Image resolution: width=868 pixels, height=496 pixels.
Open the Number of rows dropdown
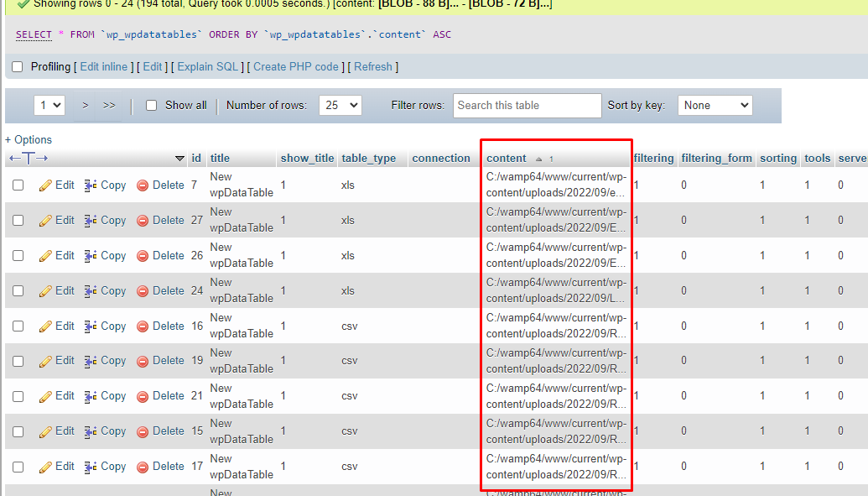[x=340, y=105]
